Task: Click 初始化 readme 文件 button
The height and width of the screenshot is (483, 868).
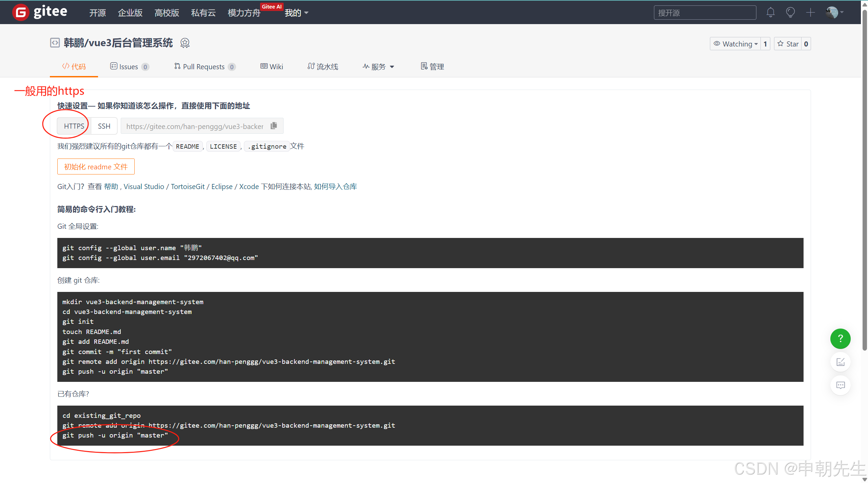Action: [96, 167]
